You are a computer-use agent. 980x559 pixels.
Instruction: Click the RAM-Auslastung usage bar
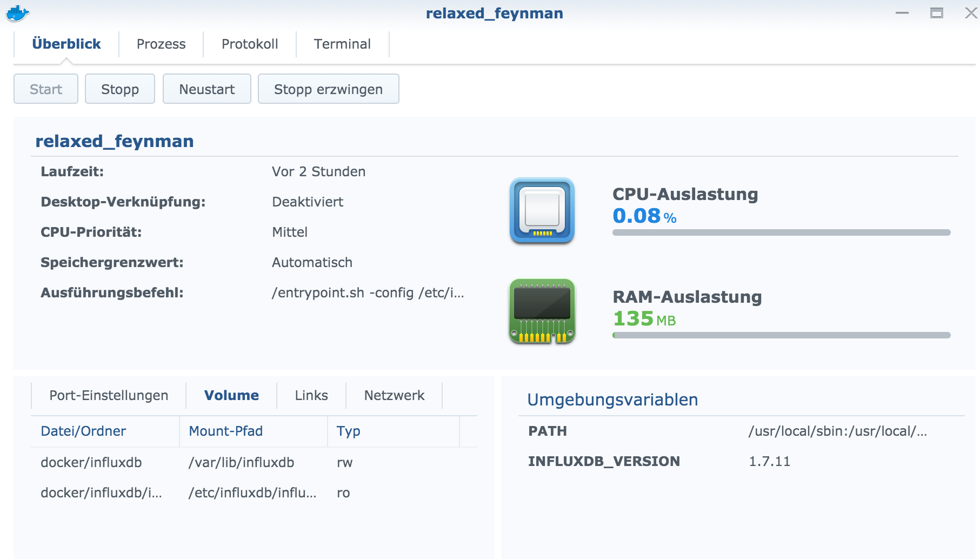point(781,335)
